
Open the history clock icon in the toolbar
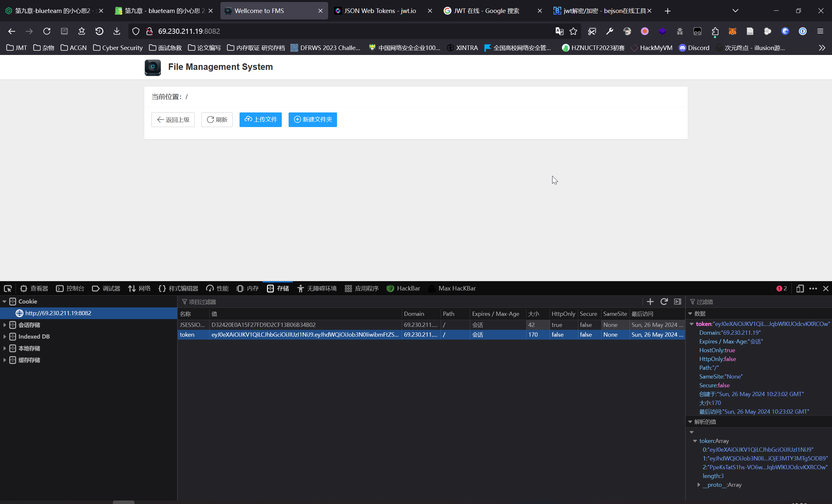pos(99,32)
